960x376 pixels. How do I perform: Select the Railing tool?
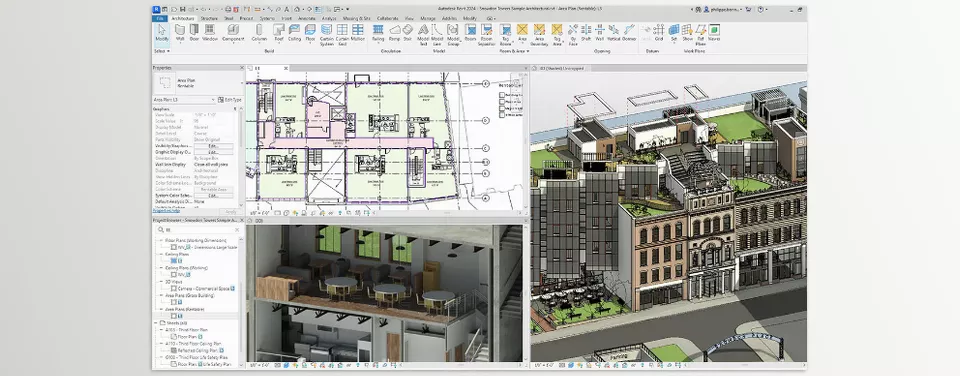coord(378,33)
